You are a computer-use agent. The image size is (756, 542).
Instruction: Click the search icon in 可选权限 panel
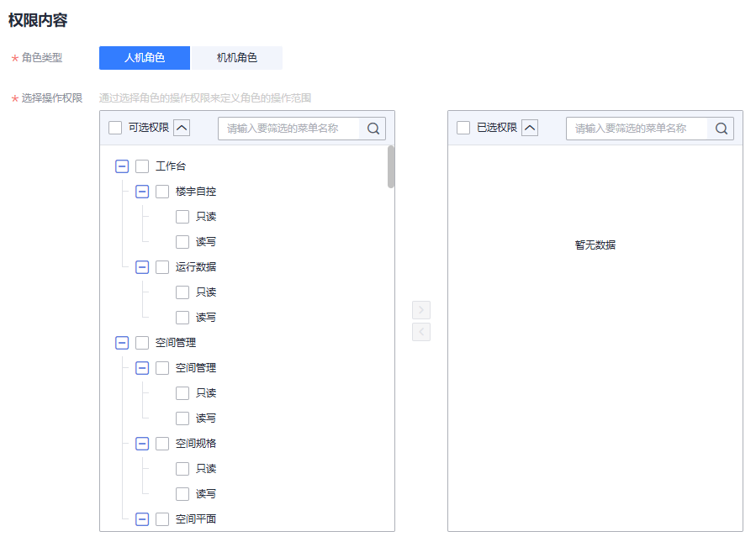[x=373, y=129]
